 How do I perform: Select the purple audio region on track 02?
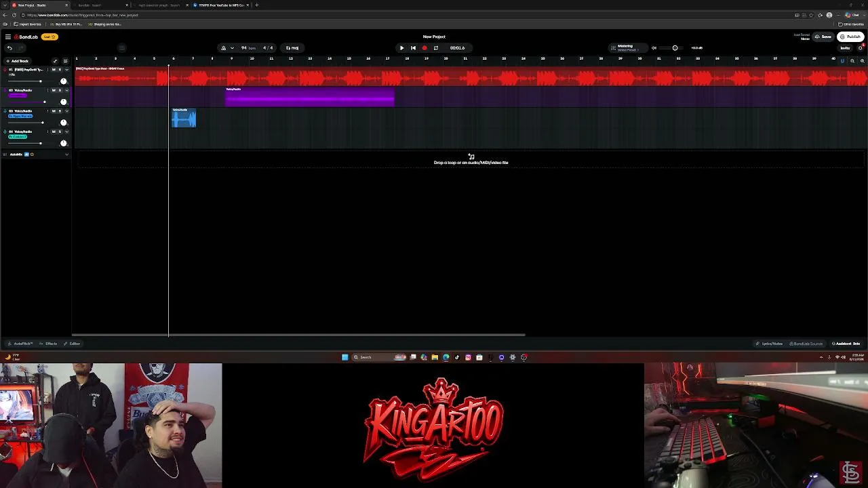tap(310, 97)
